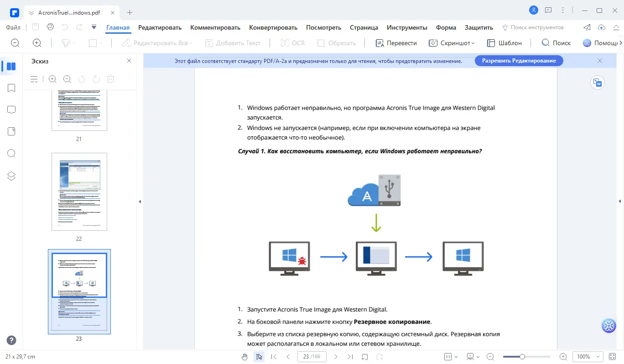This screenshot has height=364, width=624.
Task: Switch to actual size 1:1 page view
Action: pos(447,357)
